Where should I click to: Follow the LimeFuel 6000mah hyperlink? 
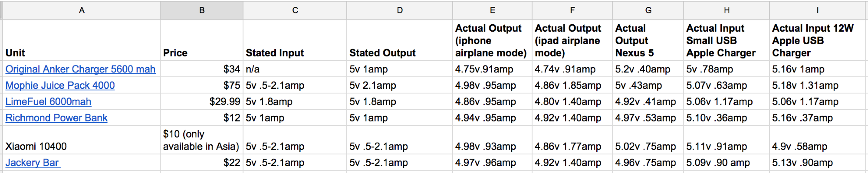[48, 102]
